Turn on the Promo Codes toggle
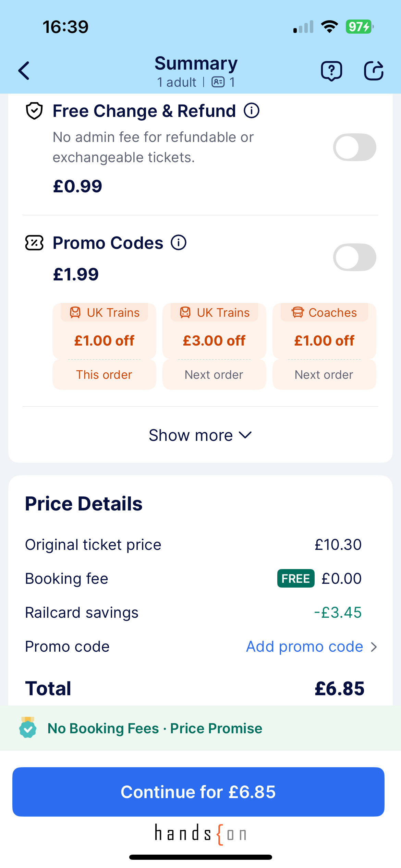The image size is (401, 868). [x=354, y=257]
